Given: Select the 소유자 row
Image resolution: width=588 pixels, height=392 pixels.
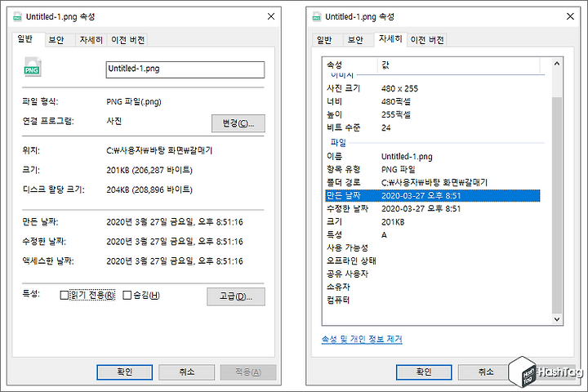Looking at the screenshot, I should (x=433, y=287).
